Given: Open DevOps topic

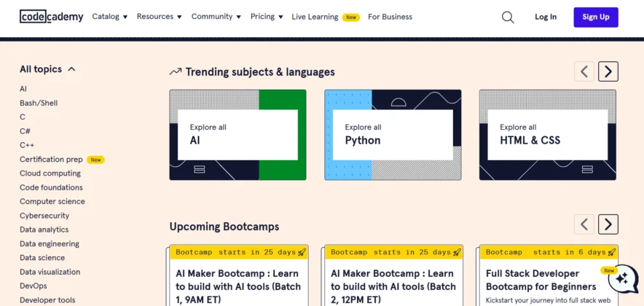Looking at the screenshot, I should tap(34, 286).
